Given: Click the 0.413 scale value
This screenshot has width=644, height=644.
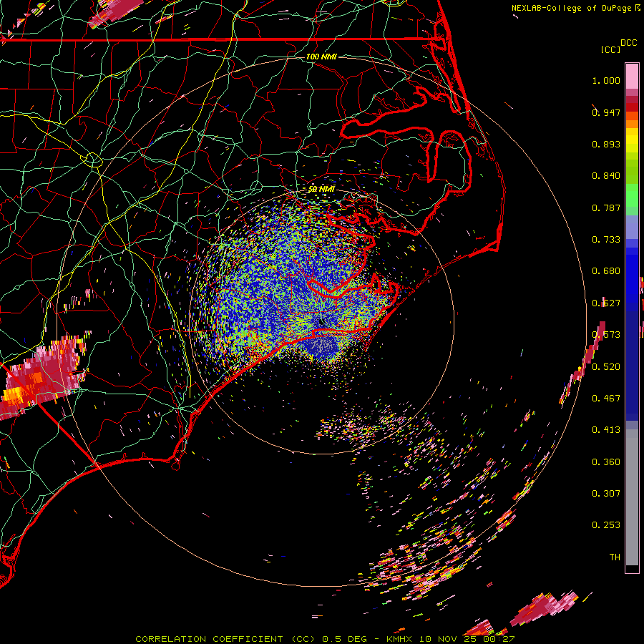Looking at the screenshot, I should point(606,430).
